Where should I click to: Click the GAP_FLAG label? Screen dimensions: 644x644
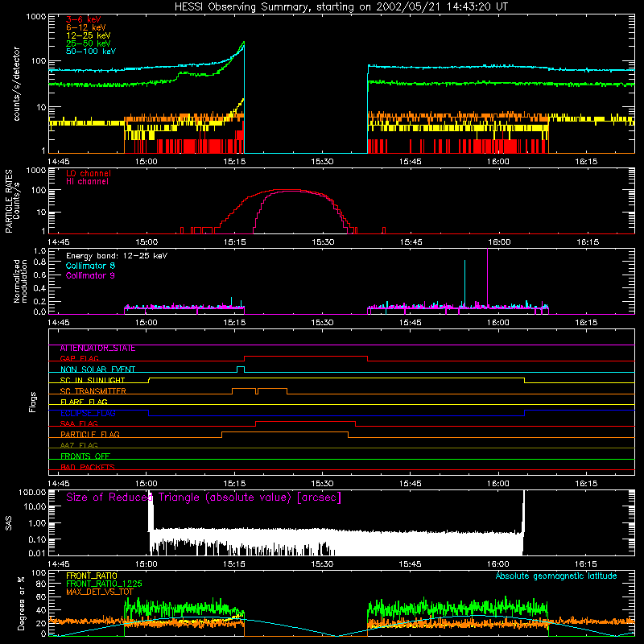tap(79, 358)
